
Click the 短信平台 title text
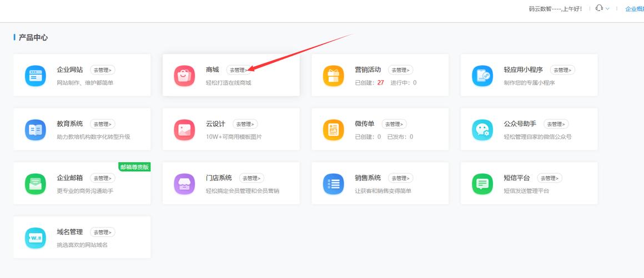point(517,178)
